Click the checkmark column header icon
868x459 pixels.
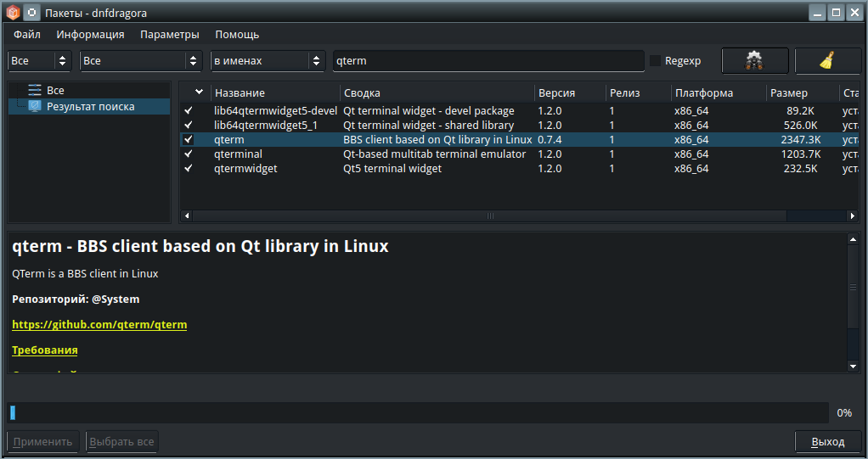[199, 92]
